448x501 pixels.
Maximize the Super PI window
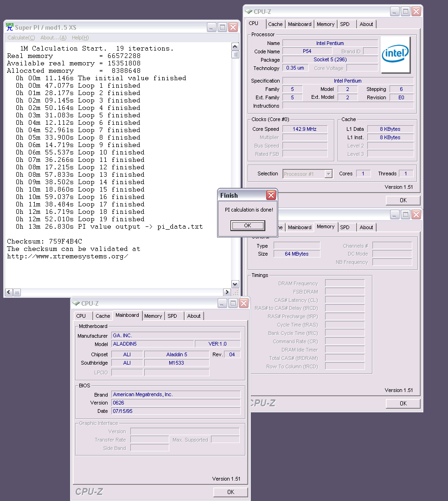pyautogui.click(x=223, y=27)
